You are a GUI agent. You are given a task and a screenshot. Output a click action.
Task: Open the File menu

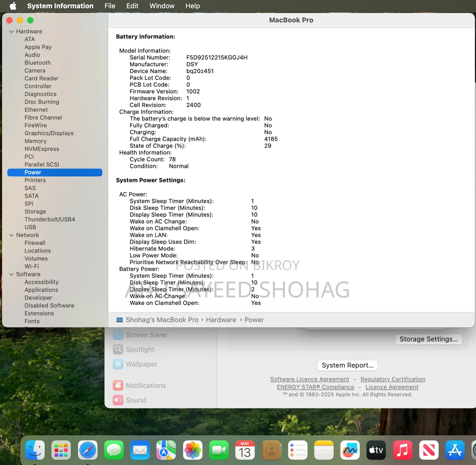tap(110, 6)
